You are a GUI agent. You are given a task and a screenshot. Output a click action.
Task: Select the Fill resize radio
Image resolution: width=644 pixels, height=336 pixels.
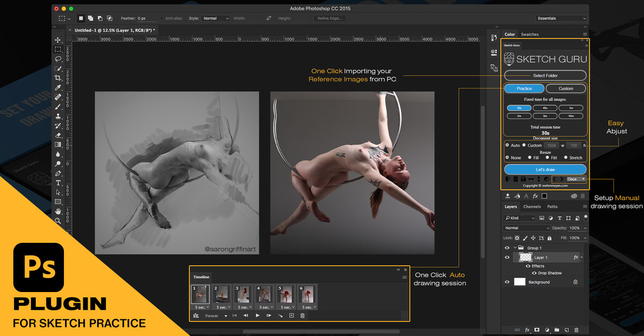(530, 158)
